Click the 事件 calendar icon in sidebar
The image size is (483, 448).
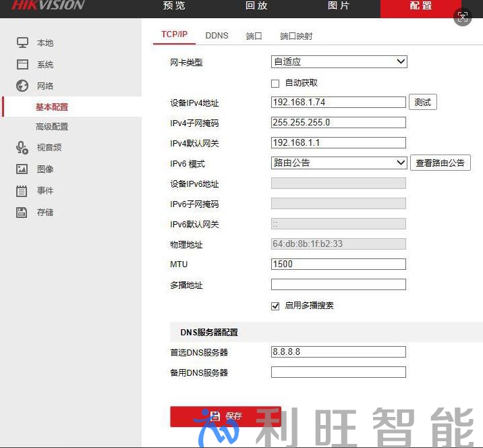point(22,191)
